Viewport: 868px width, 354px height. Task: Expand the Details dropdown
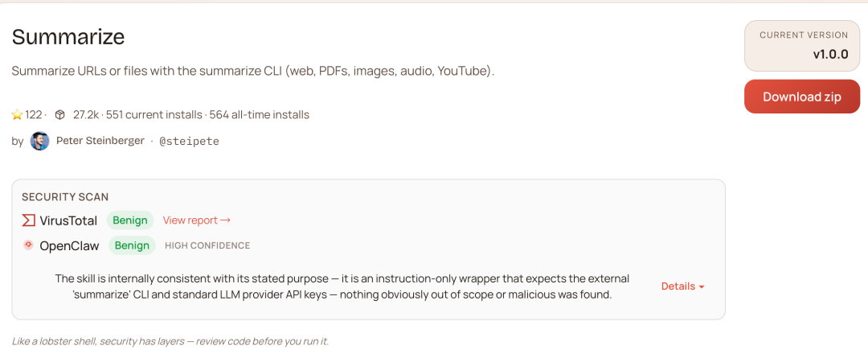coord(682,286)
